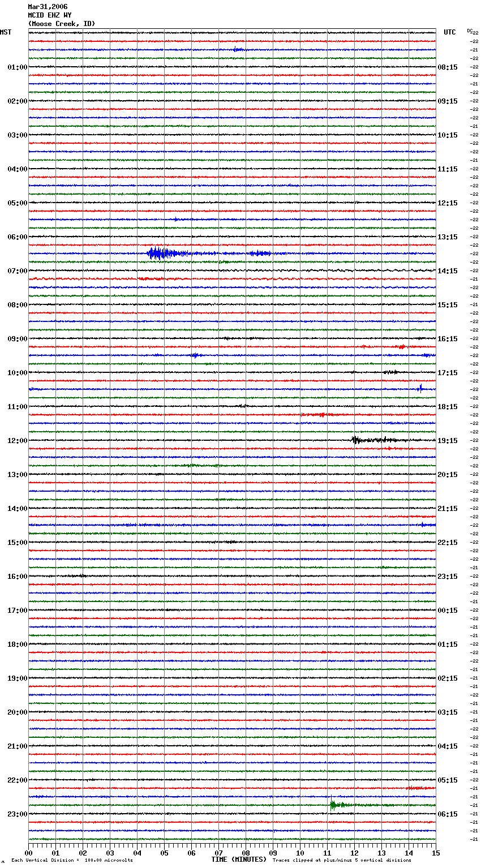The height and width of the screenshot is (868, 481).
Task: Click the 'MST' time zone label
Action: tap(6, 32)
